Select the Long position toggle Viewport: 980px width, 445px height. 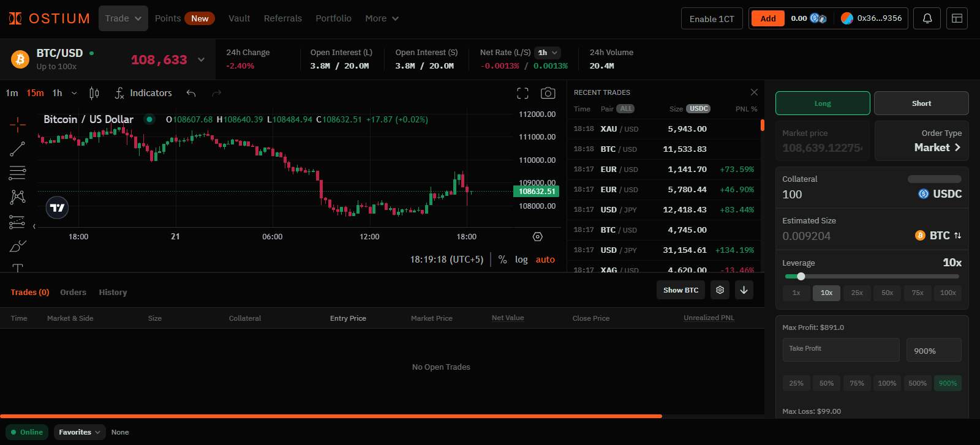[822, 103]
